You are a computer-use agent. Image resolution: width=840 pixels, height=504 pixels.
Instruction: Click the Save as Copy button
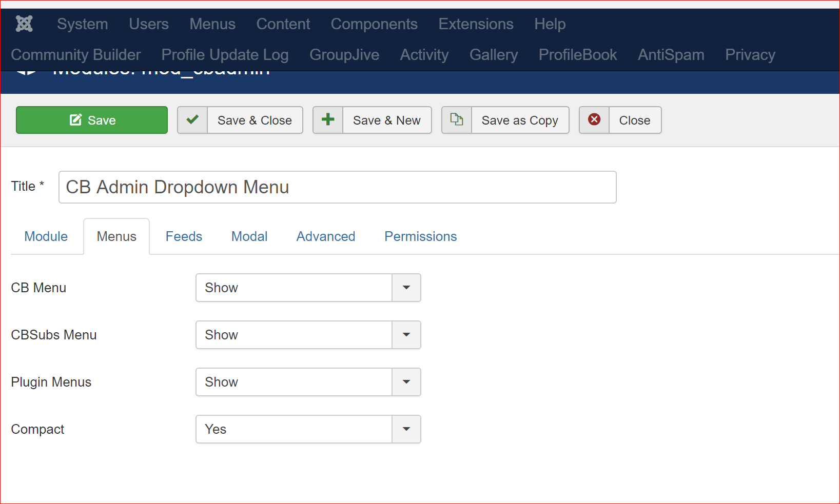coord(505,120)
